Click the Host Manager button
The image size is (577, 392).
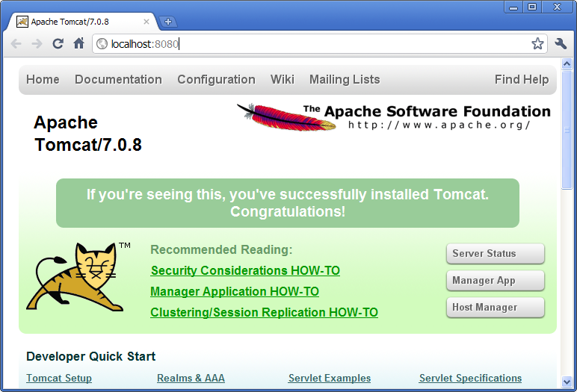pos(496,307)
